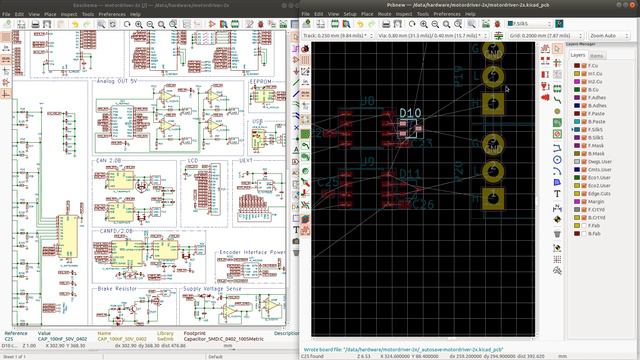Open Pcbnew Inspect menu
This screenshot has height=360, width=640.
[404, 14]
